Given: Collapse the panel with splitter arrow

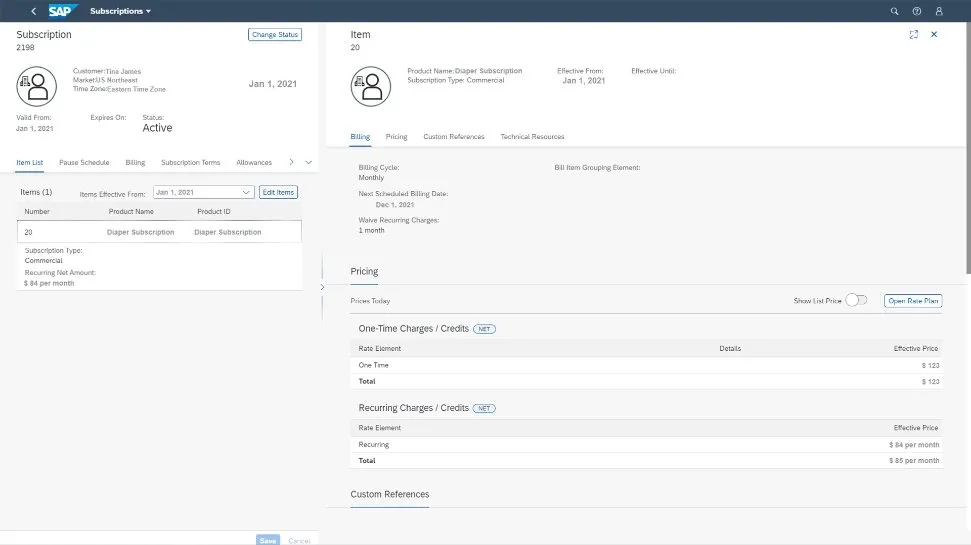Looking at the screenshot, I should (322, 287).
